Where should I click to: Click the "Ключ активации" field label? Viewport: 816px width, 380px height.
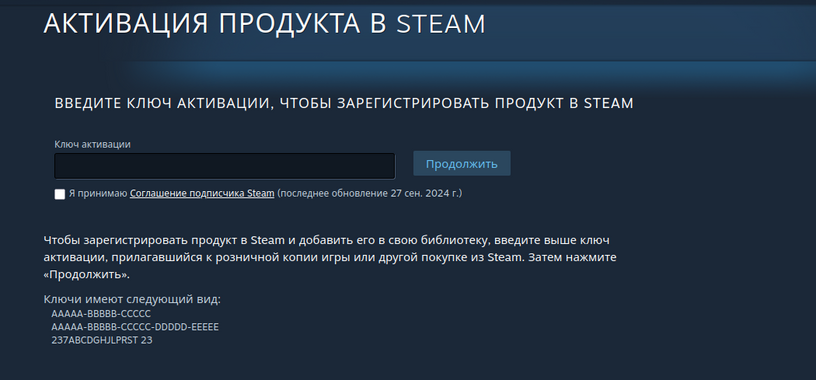click(92, 145)
